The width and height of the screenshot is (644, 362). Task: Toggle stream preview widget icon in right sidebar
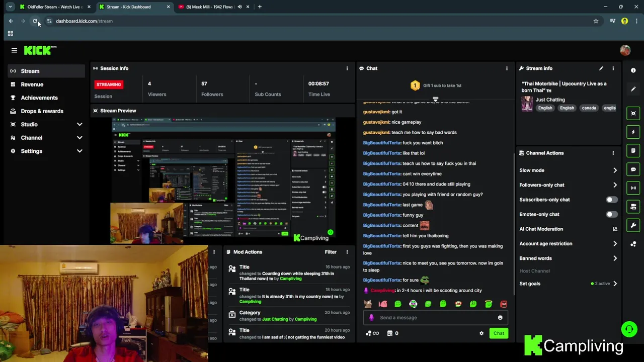(633, 113)
